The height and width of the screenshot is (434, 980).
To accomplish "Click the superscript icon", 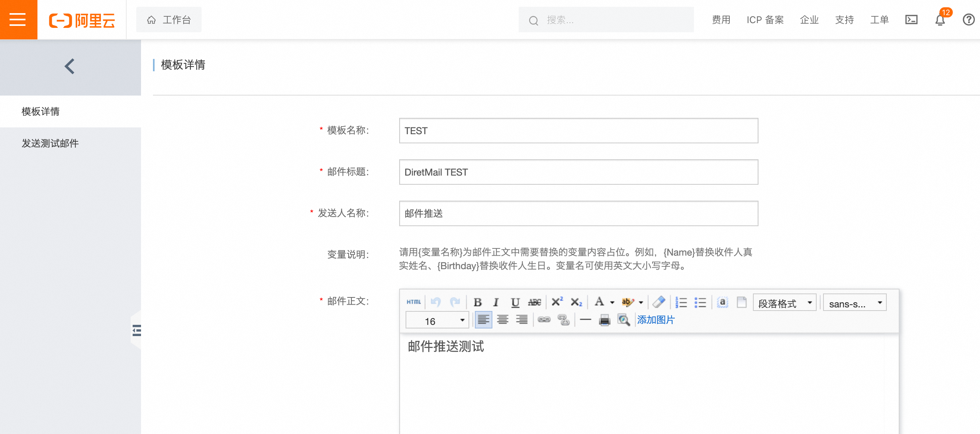I will (x=557, y=302).
